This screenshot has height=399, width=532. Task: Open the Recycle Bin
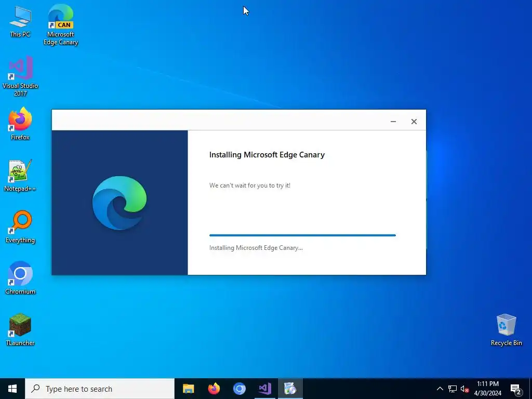click(x=506, y=330)
